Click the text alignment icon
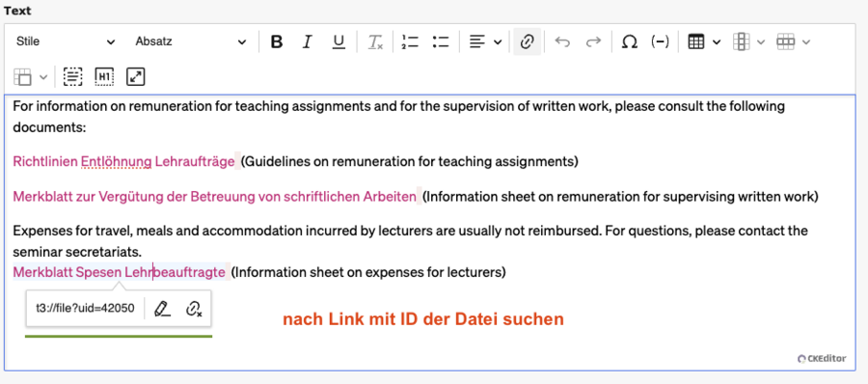The width and height of the screenshot is (868, 384). [x=477, y=41]
